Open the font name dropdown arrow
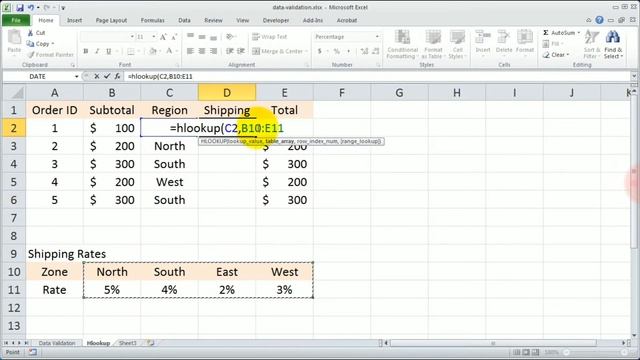The height and width of the screenshot is (360, 640). pyautogui.click(x=132, y=37)
